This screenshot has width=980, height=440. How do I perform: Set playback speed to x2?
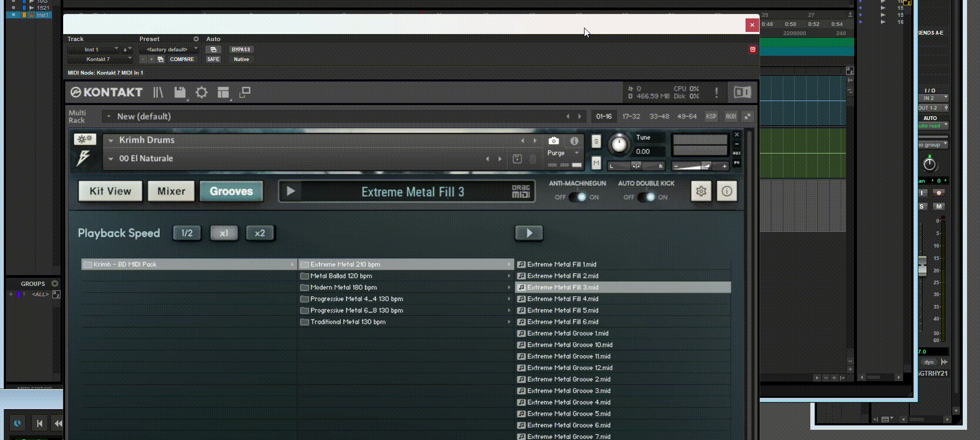260,233
